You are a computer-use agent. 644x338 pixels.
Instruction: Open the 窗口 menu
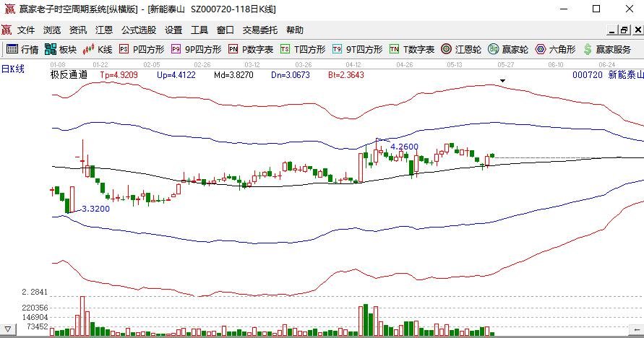pyautogui.click(x=225, y=30)
